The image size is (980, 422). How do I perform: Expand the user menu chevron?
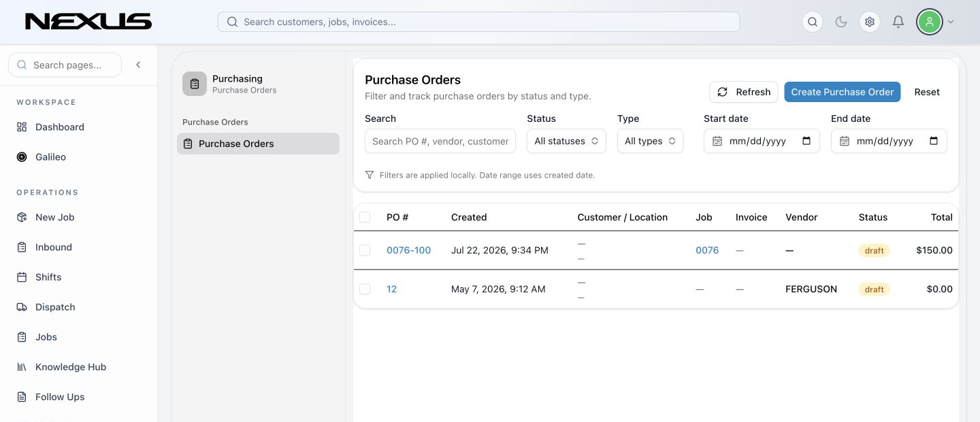951,22
